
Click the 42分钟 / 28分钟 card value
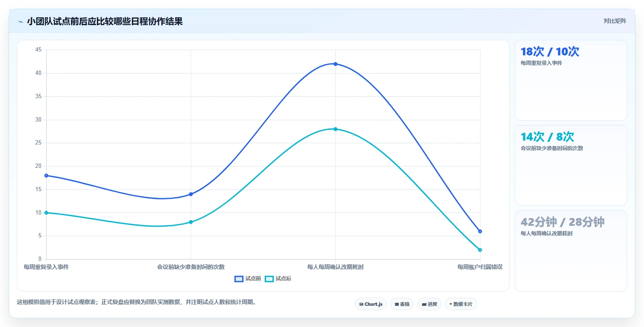(562, 222)
